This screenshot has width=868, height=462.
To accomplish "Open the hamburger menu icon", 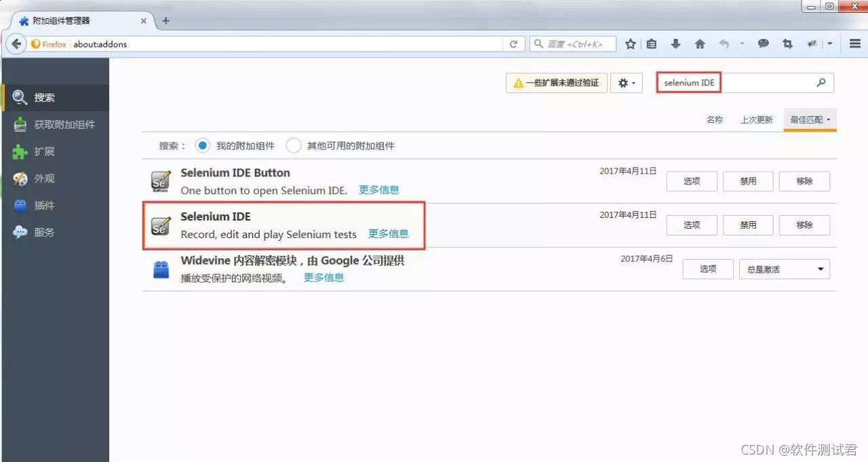I will point(854,44).
